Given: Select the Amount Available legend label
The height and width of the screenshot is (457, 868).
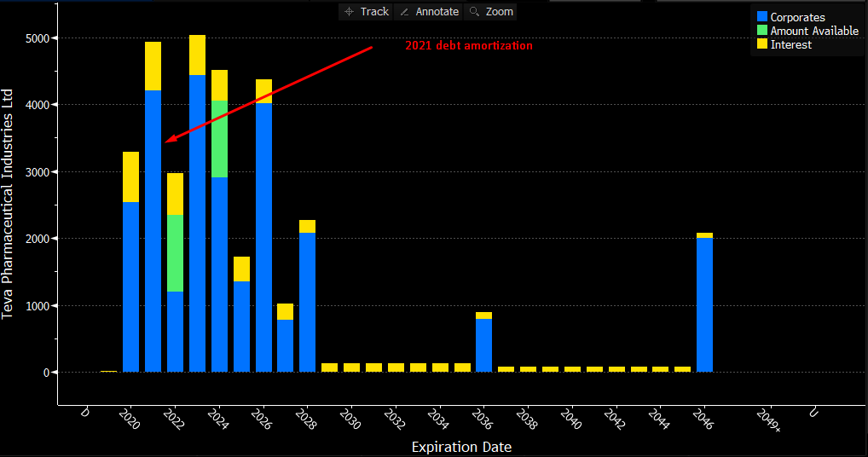Looking at the screenshot, I should [814, 31].
